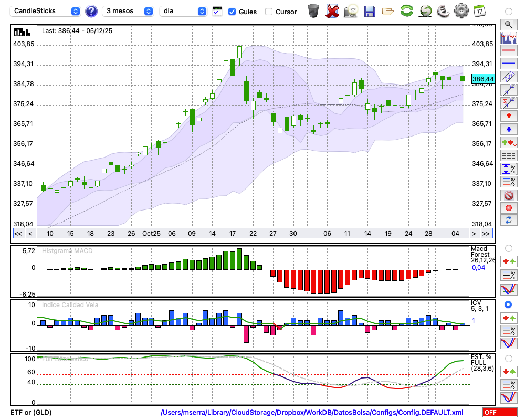Open the folder icon in the toolbar

point(388,10)
